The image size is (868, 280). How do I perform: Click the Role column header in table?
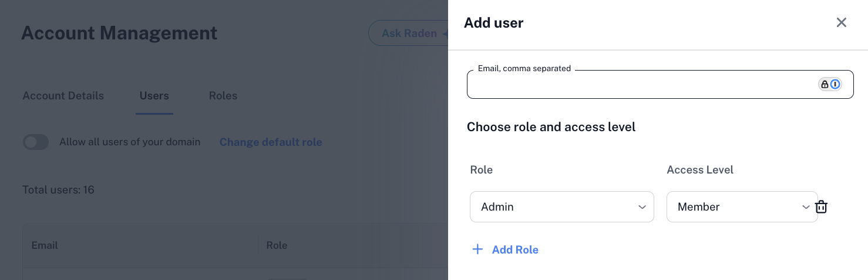point(277,245)
